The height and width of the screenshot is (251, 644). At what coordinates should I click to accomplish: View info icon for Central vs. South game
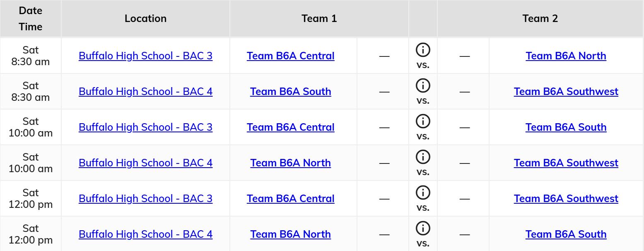(x=423, y=122)
